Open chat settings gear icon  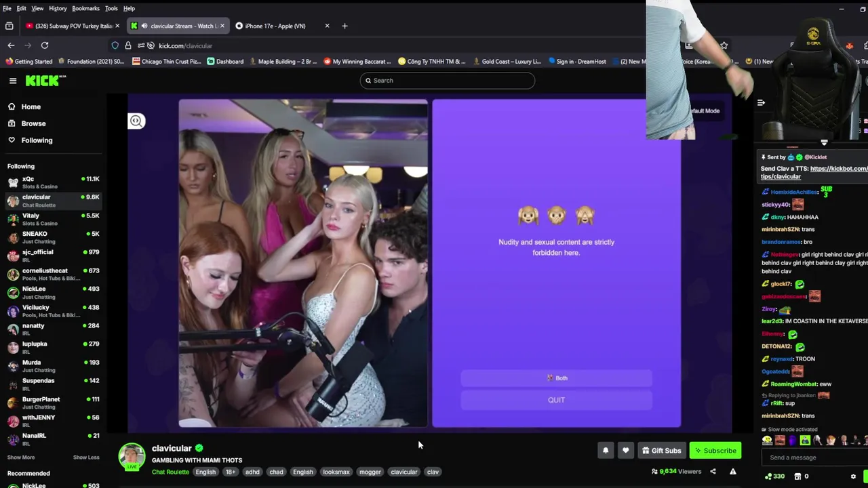coord(854,476)
